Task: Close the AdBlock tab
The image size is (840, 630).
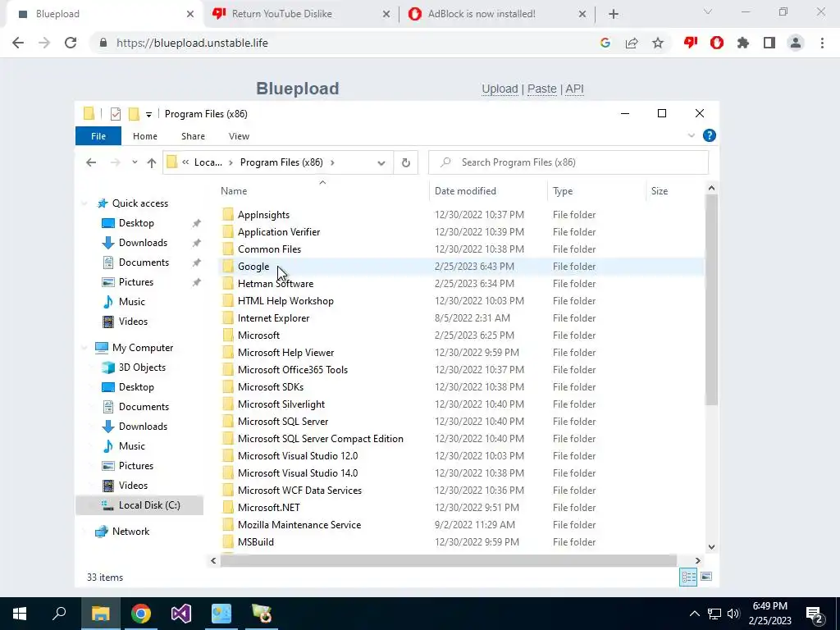Action: point(582,15)
